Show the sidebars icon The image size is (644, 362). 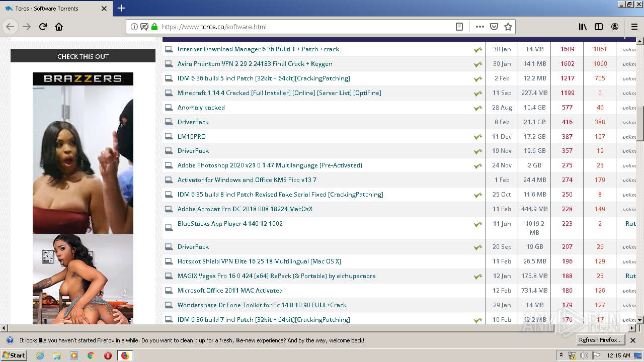pyautogui.click(x=599, y=27)
